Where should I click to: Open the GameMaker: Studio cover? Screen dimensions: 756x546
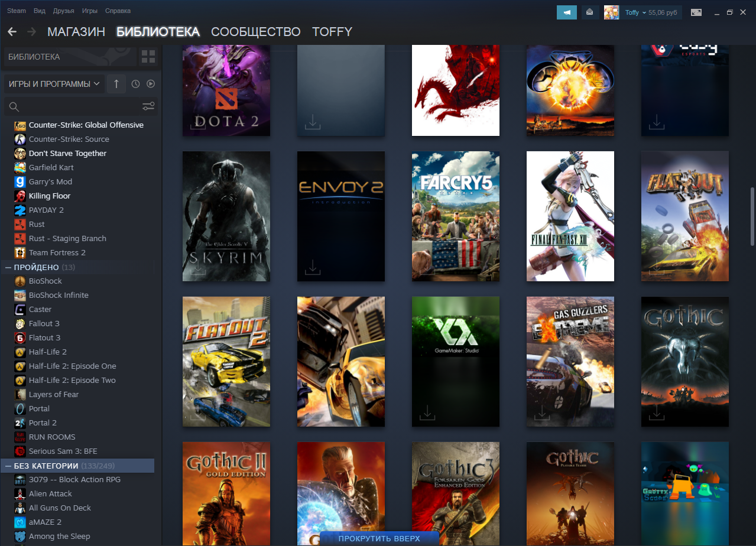click(456, 362)
